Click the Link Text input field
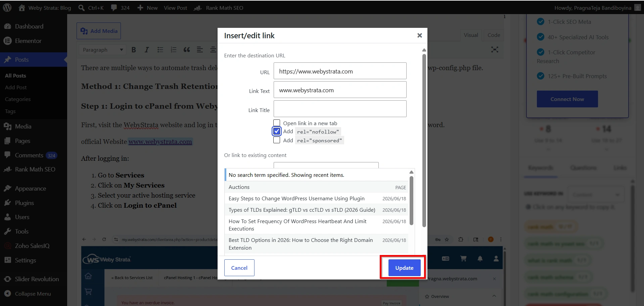 coord(340,90)
